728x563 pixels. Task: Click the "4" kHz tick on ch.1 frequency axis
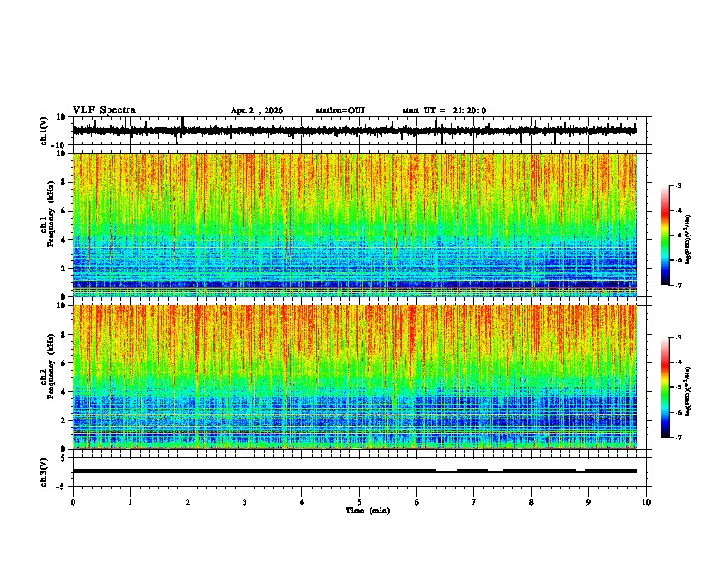(x=63, y=240)
